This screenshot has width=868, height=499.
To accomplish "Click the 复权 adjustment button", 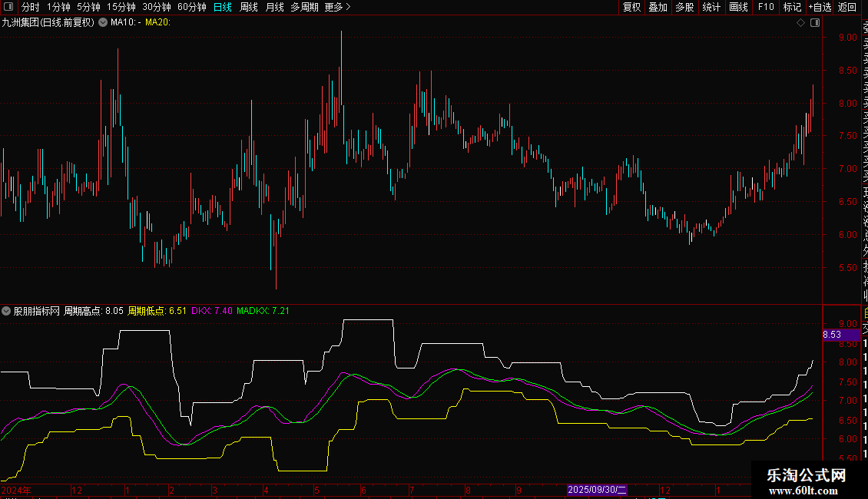I will click(631, 7).
